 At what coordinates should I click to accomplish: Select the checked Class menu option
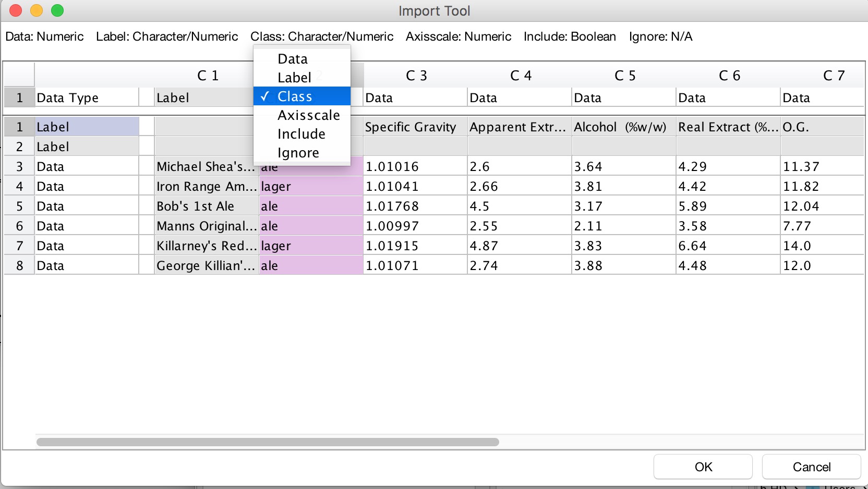point(295,96)
